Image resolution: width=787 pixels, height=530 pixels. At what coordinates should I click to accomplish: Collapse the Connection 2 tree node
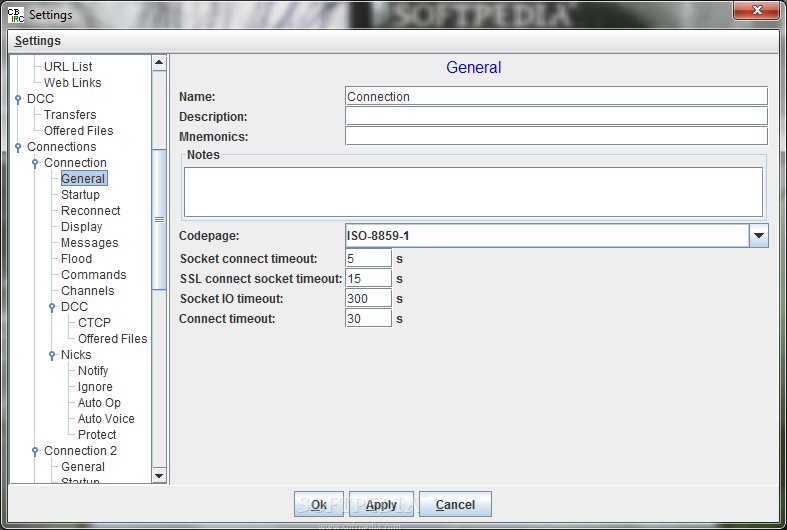click(x=35, y=451)
